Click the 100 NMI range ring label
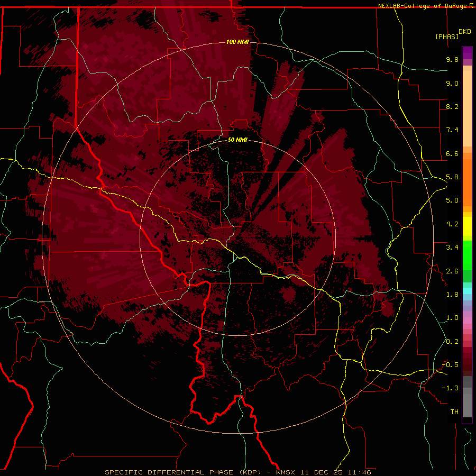The width and height of the screenshot is (476, 476). [x=237, y=42]
